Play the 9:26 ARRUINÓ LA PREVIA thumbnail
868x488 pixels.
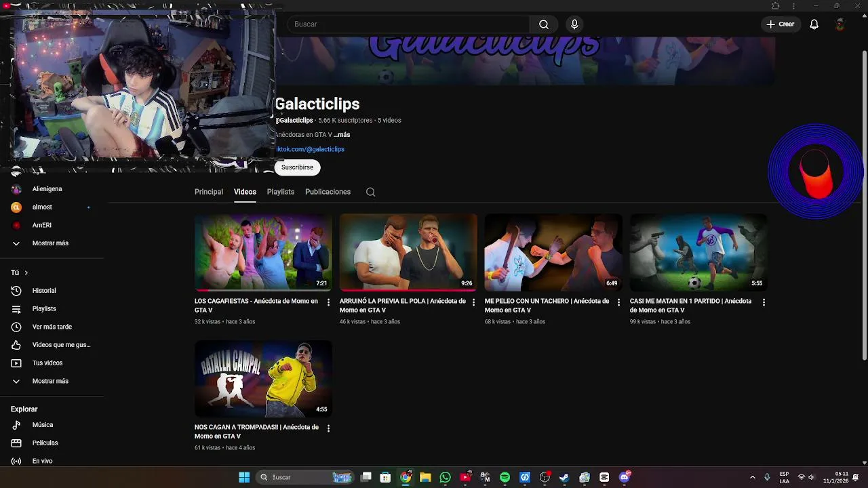pyautogui.click(x=408, y=252)
